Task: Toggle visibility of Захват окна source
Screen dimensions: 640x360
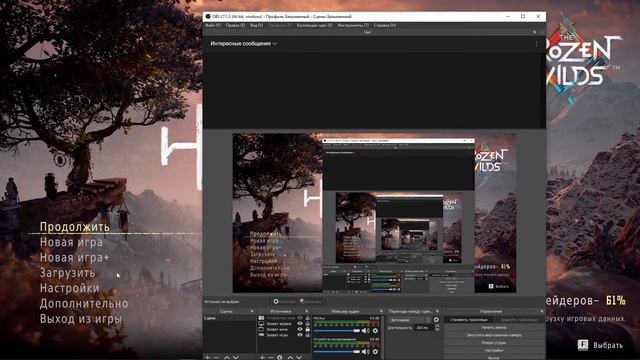Action: pos(300,329)
